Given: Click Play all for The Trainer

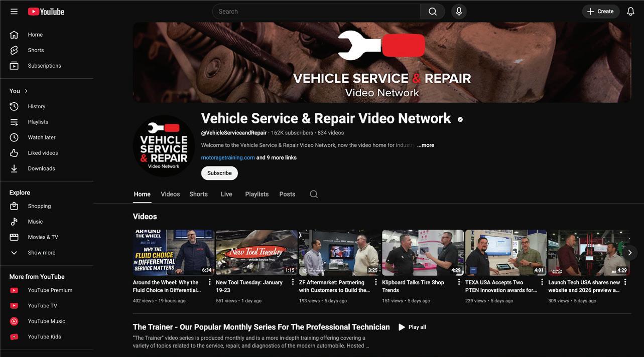Looking at the screenshot, I should coord(412,327).
